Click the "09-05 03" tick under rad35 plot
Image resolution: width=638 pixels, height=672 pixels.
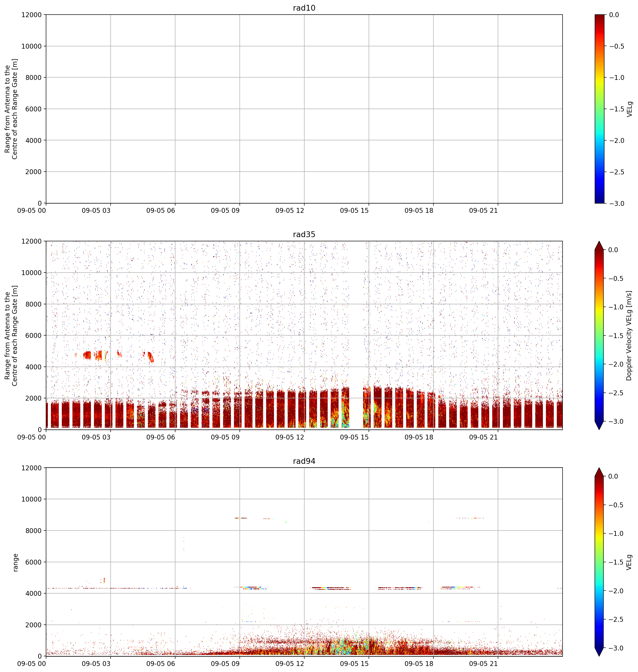(96, 437)
